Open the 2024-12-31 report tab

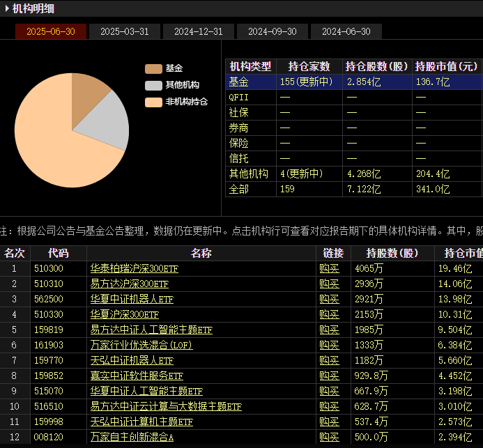198,31
